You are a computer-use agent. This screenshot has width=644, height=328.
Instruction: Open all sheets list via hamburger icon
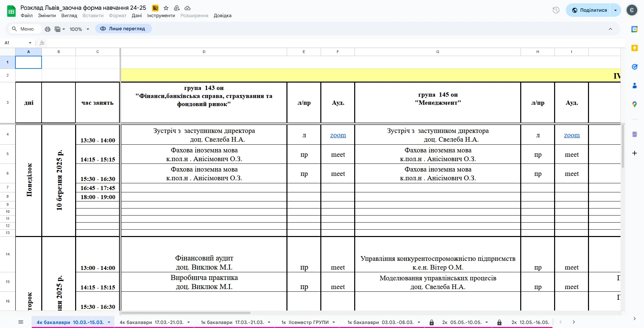(21, 322)
